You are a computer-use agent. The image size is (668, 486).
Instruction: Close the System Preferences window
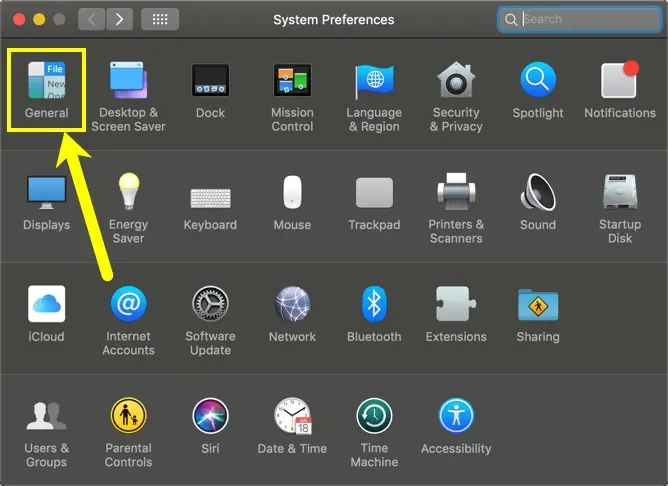(x=19, y=19)
